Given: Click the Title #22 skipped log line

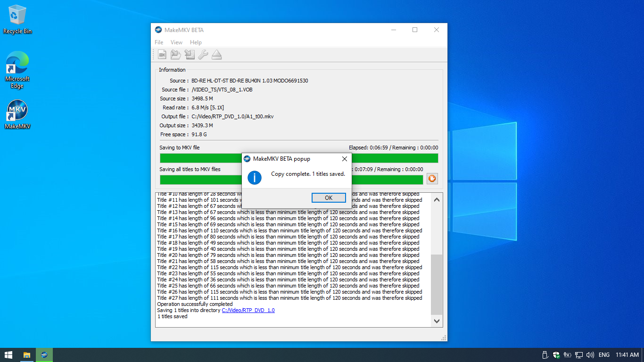Looking at the screenshot, I should click(289, 267).
